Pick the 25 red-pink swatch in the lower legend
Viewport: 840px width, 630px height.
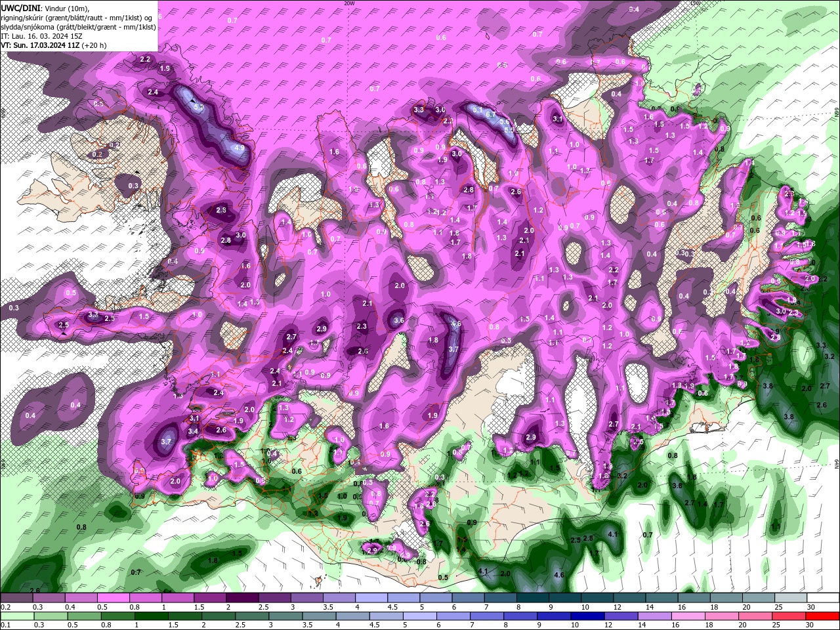click(789, 616)
